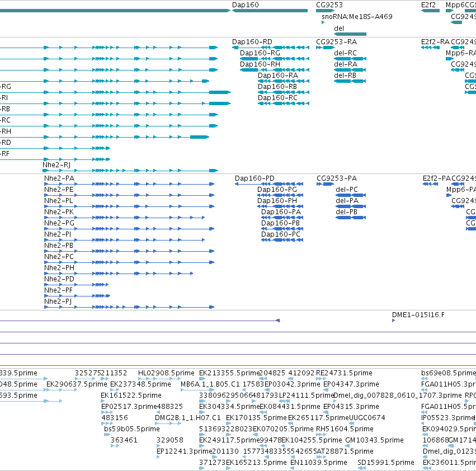Open protein Dap160-PD

click(x=255, y=178)
